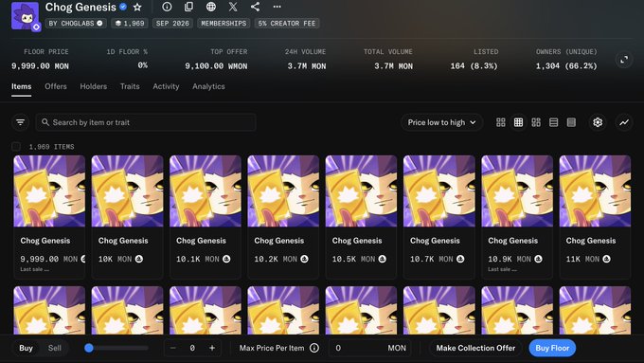This screenshot has height=363, width=644.
Task: Click the max price MON input field
Action: click(370, 348)
